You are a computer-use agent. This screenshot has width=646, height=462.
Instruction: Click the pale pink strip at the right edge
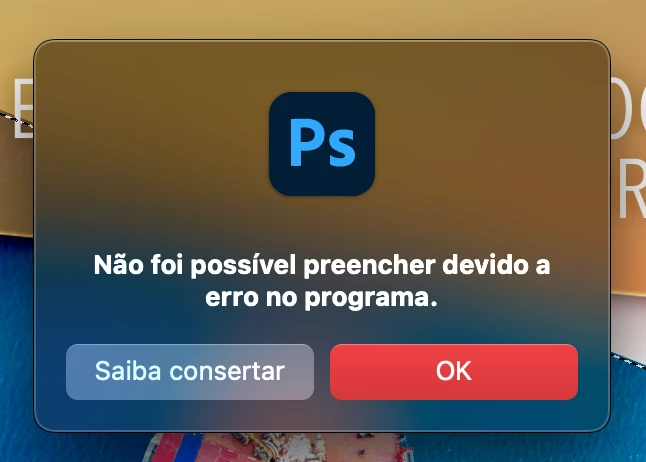(x=629, y=321)
